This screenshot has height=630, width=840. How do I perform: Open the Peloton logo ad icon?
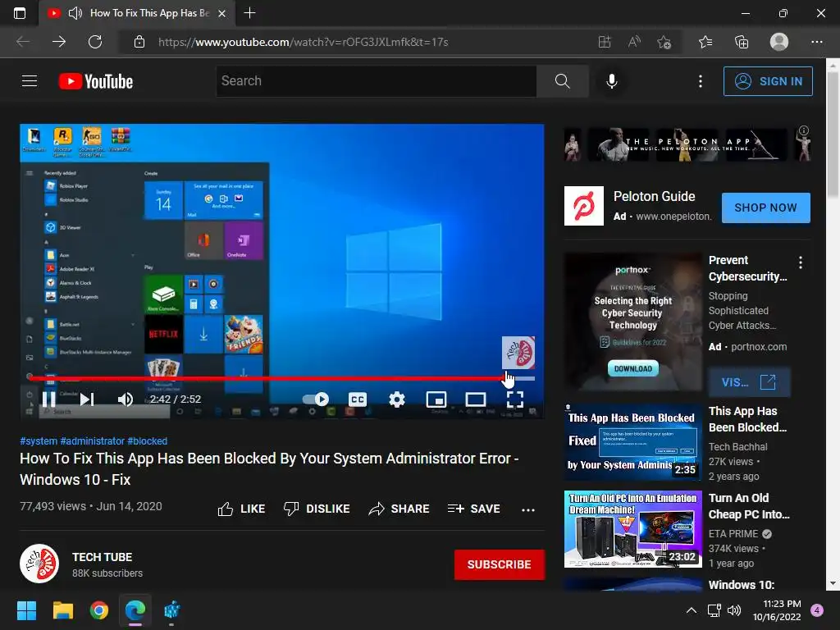pos(584,206)
